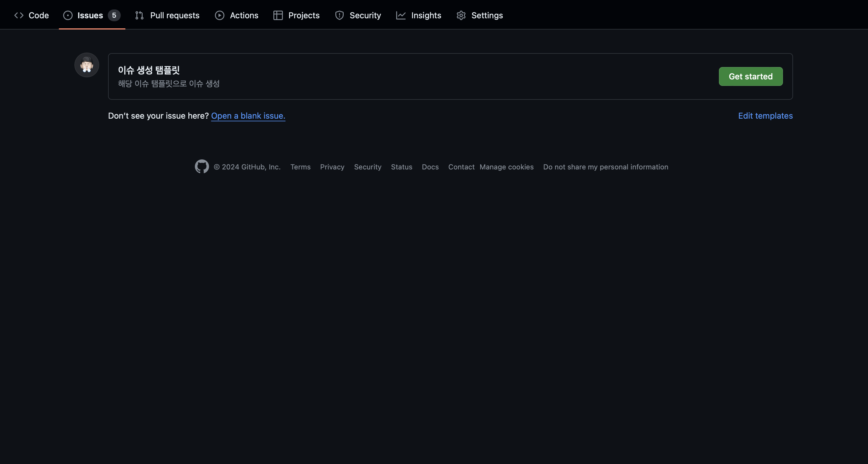Click the GitHub logo in footer

pyautogui.click(x=201, y=166)
